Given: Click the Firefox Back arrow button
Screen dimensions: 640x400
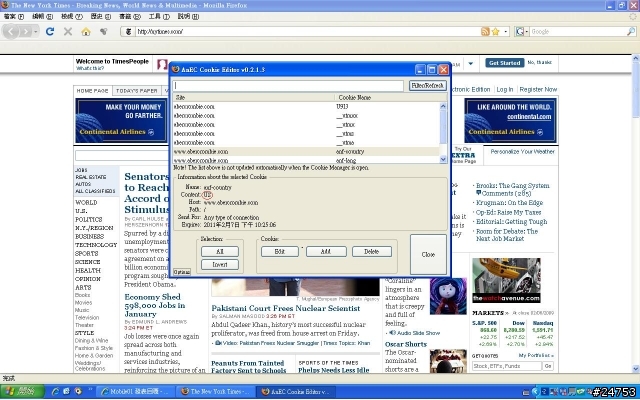Looking at the screenshot, I should point(11,31).
